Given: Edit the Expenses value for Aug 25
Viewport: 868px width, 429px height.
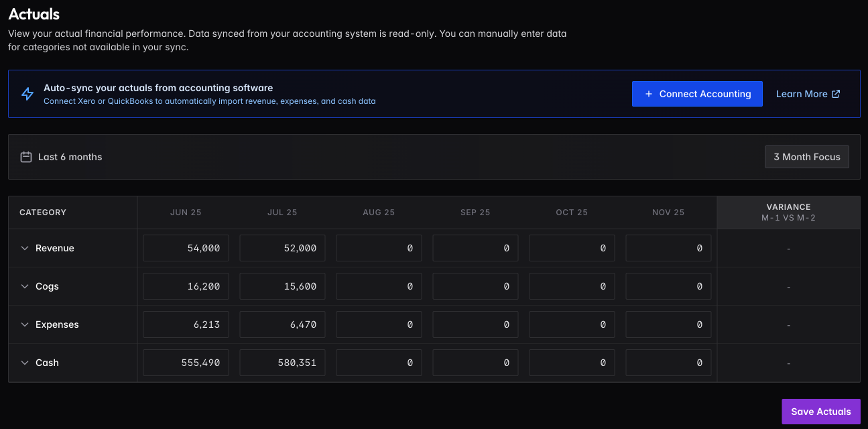Looking at the screenshot, I should [379, 324].
